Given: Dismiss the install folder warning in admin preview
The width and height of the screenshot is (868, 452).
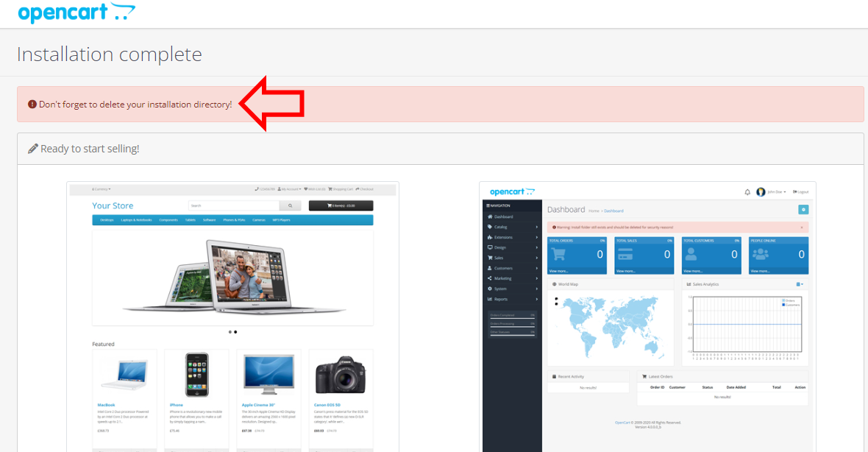Looking at the screenshot, I should point(802,227).
